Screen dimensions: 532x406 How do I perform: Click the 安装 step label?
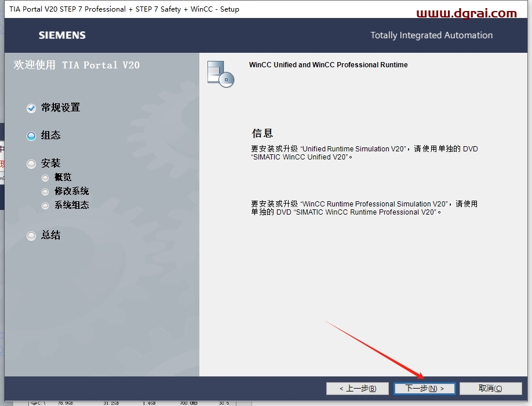pos(51,164)
